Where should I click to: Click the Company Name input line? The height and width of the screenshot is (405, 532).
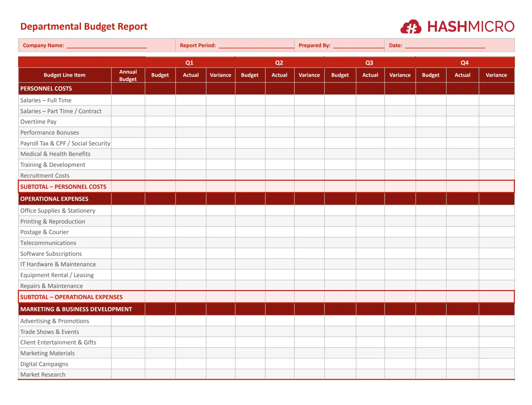click(x=106, y=46)
